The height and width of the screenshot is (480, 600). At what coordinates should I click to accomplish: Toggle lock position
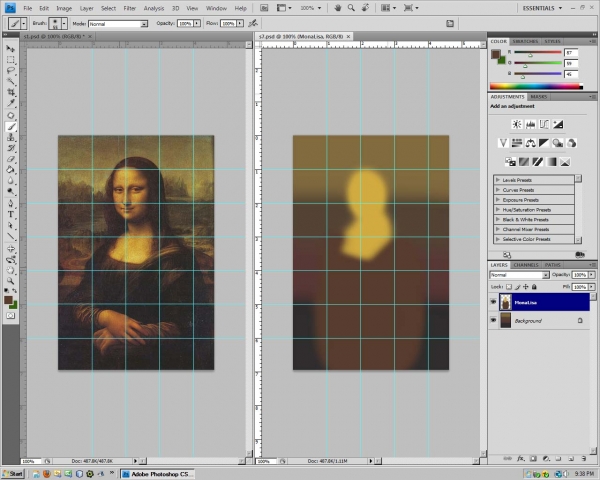tap(526, 286)
